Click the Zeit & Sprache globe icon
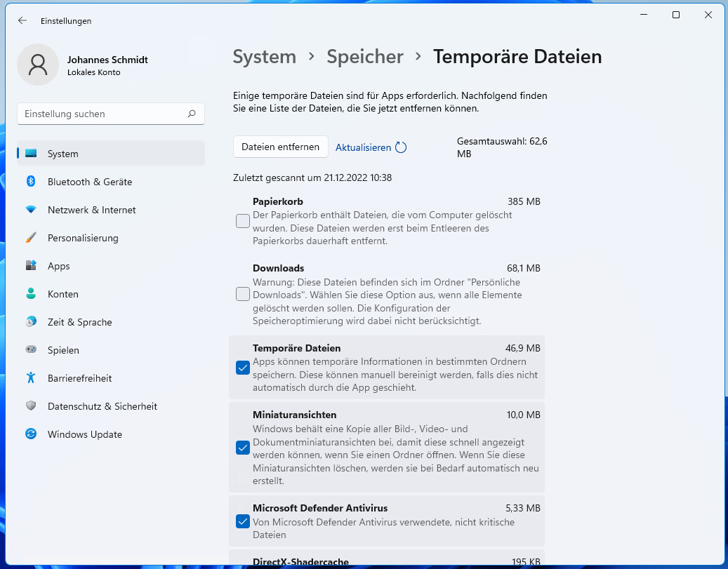Image resolution: width=728 pixels, height=569 pixels. [x=31, y=321]
